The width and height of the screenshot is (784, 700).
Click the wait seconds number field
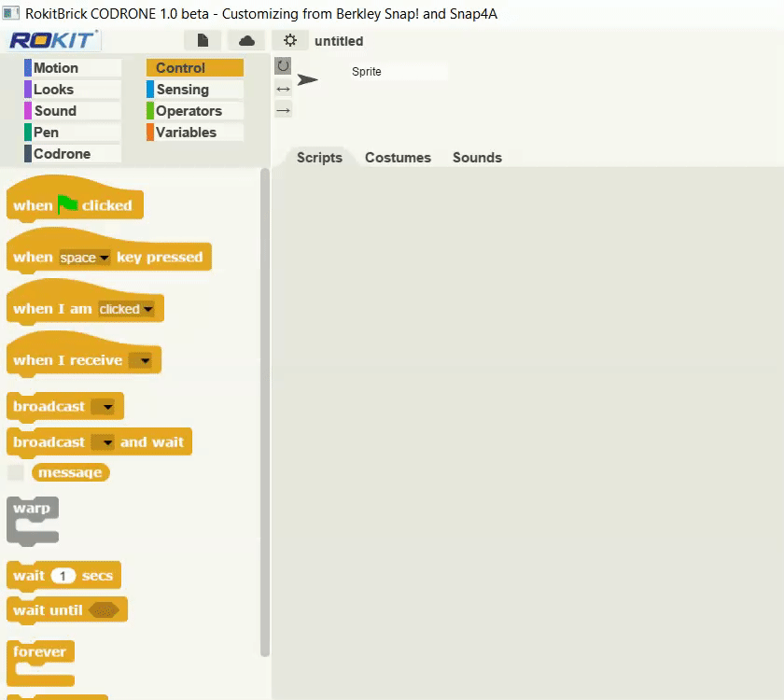pos(63,576)
